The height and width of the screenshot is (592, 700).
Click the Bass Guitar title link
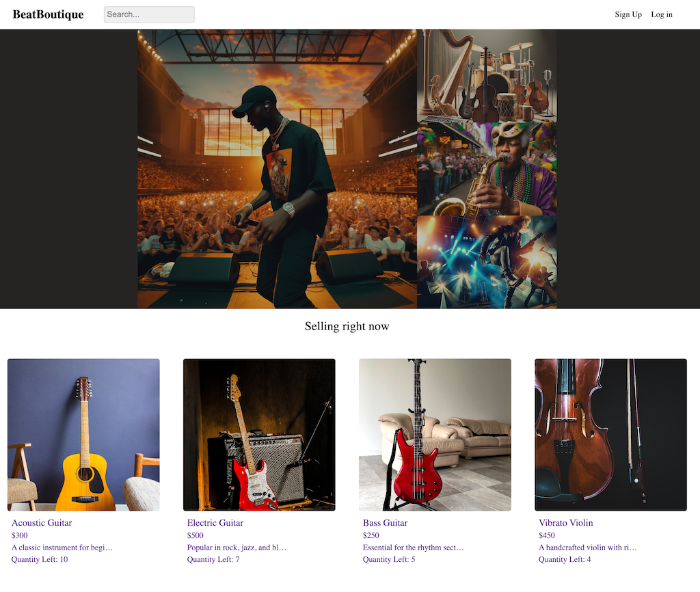pos(386,523)
